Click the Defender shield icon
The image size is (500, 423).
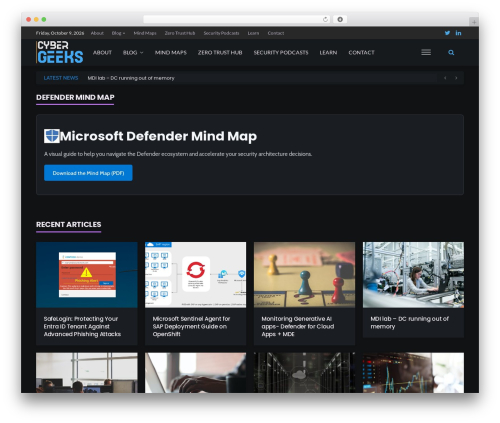pos(52,136)
